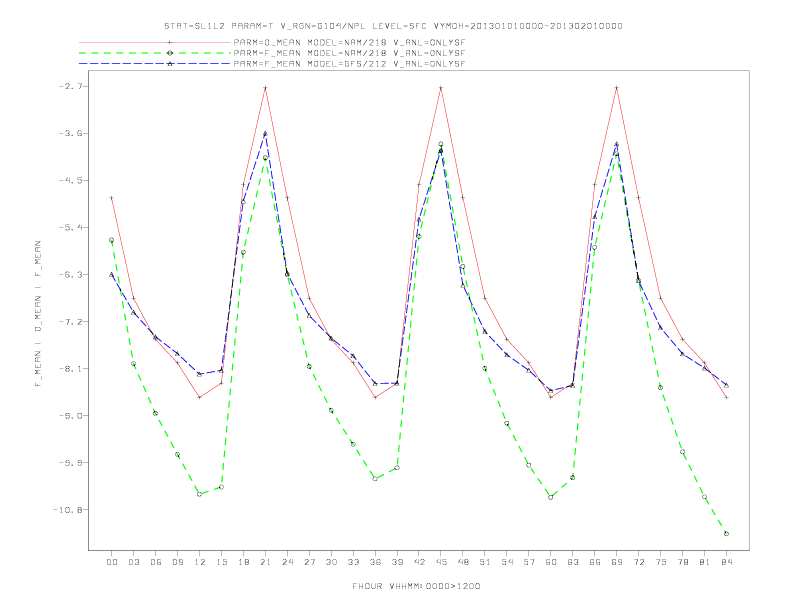
Task: Click x-axis tick label 21
Action: [265, 562]
